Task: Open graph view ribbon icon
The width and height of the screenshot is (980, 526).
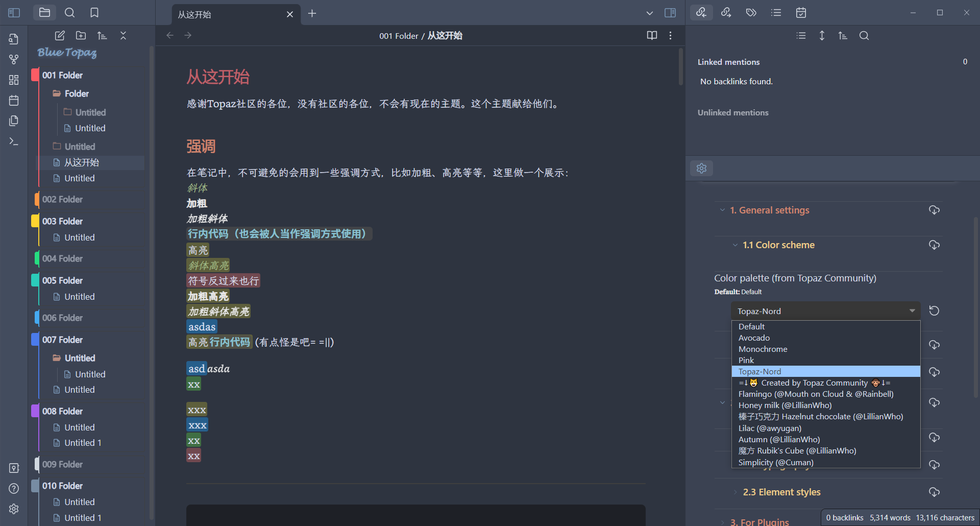Action: pos(14,59)
